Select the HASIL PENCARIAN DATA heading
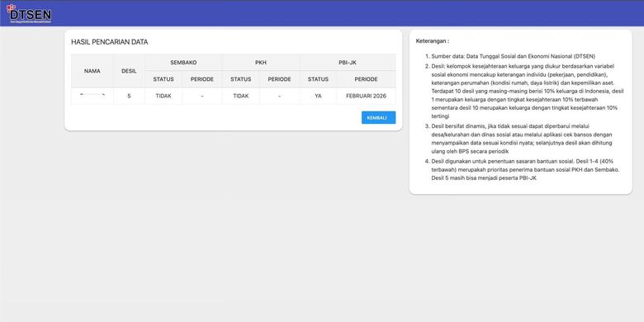Screen dimensions: 644x322 (x=109, y=42)
